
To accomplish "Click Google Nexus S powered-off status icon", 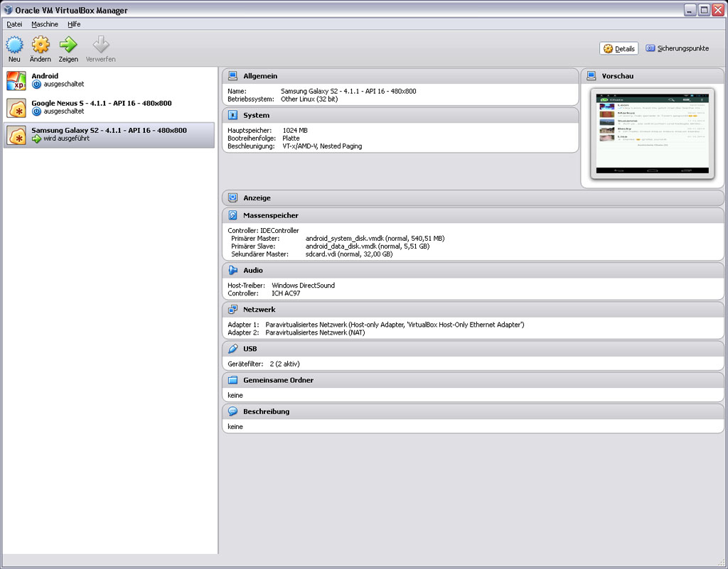I will pos(36,112).
